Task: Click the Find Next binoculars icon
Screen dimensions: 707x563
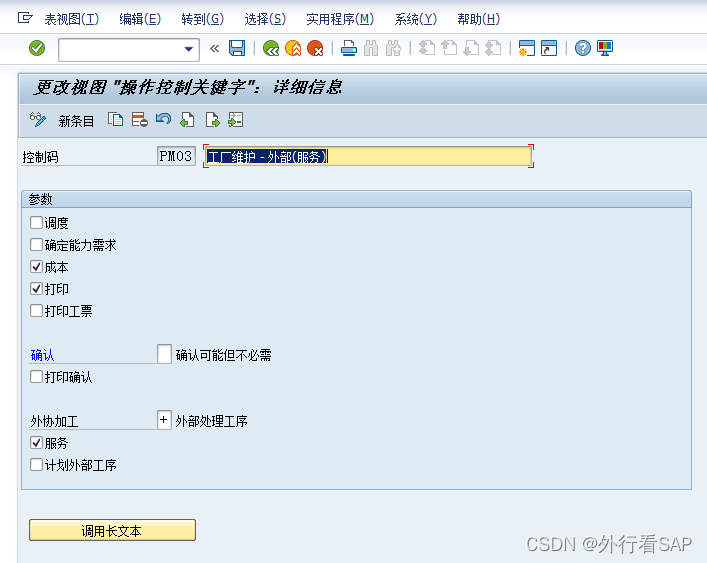Action: pyautogui.click(x=393, y=48)
